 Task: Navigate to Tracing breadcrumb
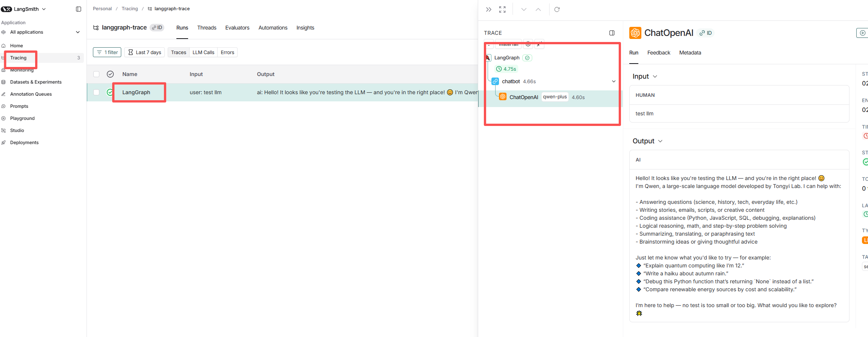click(x=130, y=9)
